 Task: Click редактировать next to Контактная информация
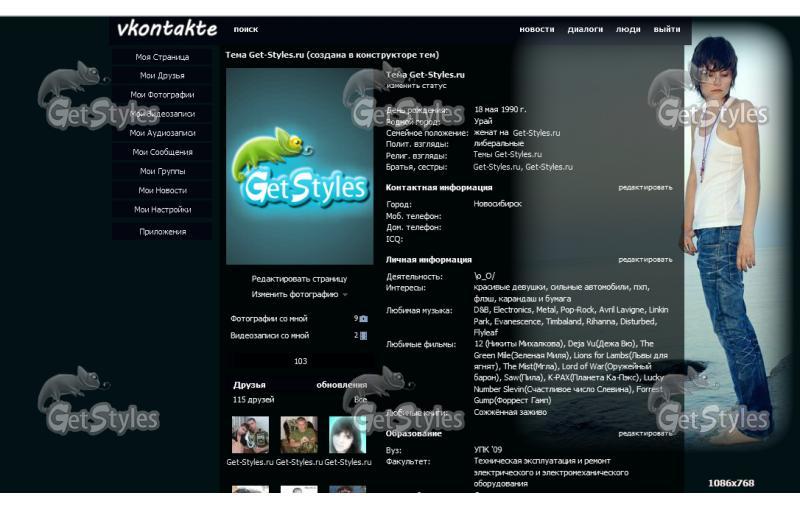(x=645, y=188)
